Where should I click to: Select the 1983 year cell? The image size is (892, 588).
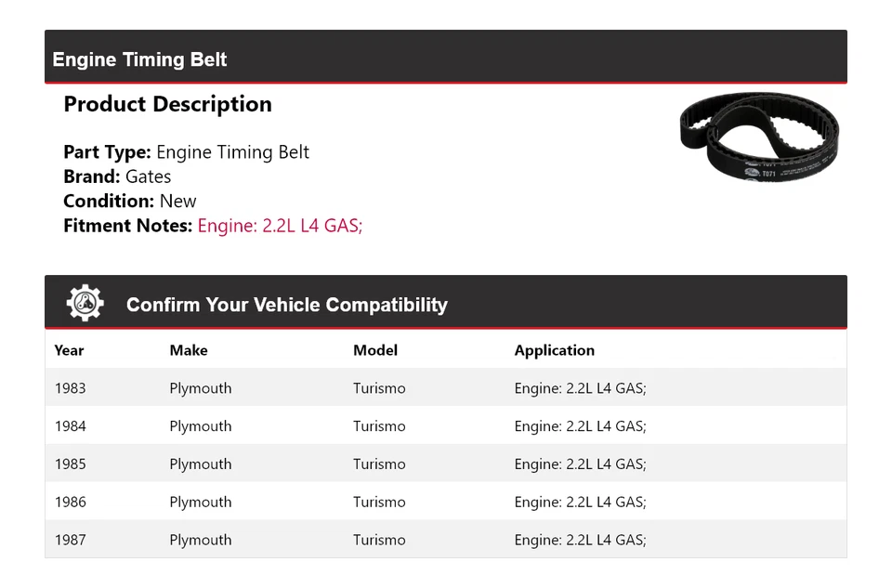pyautogui.click(x=71, y=388)
